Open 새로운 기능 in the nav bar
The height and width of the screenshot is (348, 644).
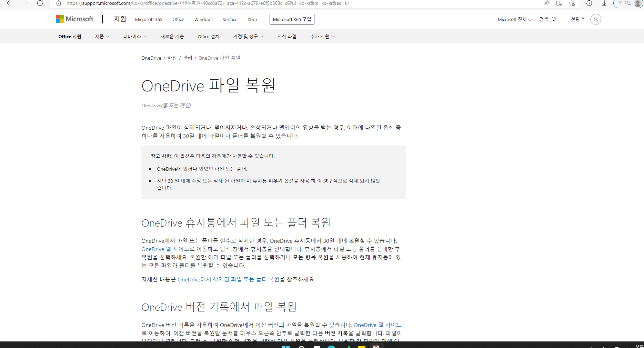(x=172, y=37)
